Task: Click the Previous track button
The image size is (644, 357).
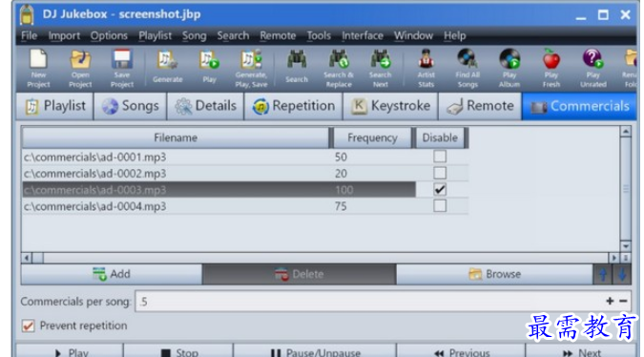Action: [x=461, y=351]
